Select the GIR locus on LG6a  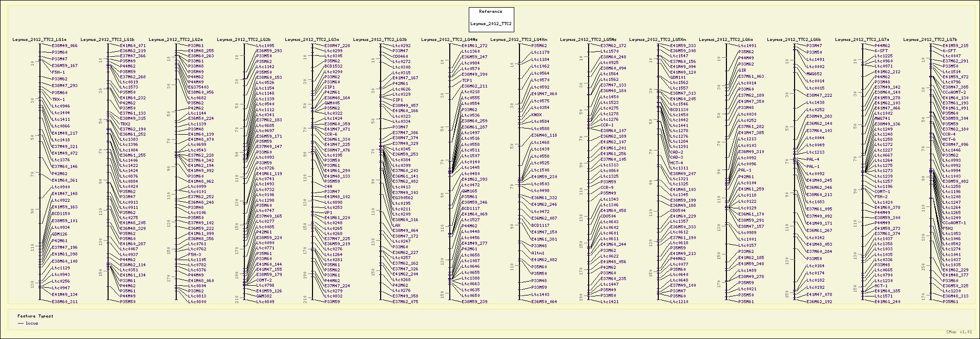pos(742,70)
